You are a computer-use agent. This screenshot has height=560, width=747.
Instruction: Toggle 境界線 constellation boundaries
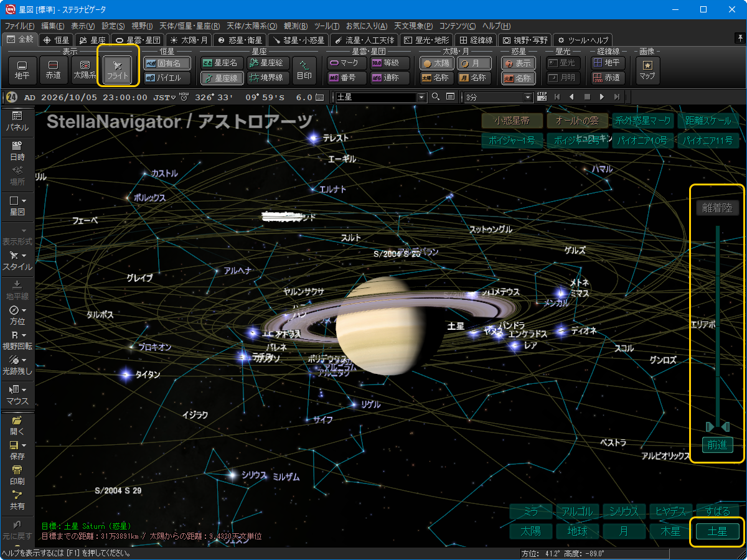coord(268,78)
